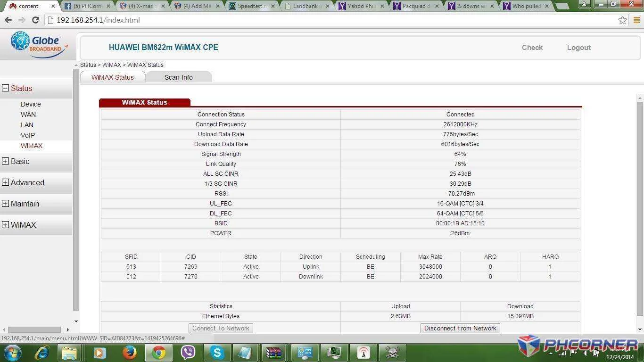644x362 pixels.
Task: Switch to the Speedtest browser tab
Action: pos(253,6)
